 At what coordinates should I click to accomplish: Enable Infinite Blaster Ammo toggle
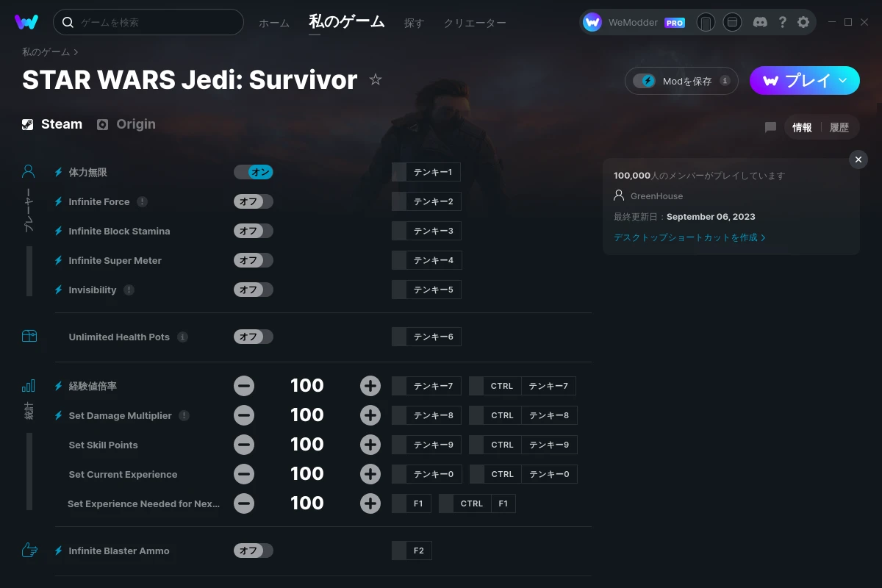pos(254,551)
